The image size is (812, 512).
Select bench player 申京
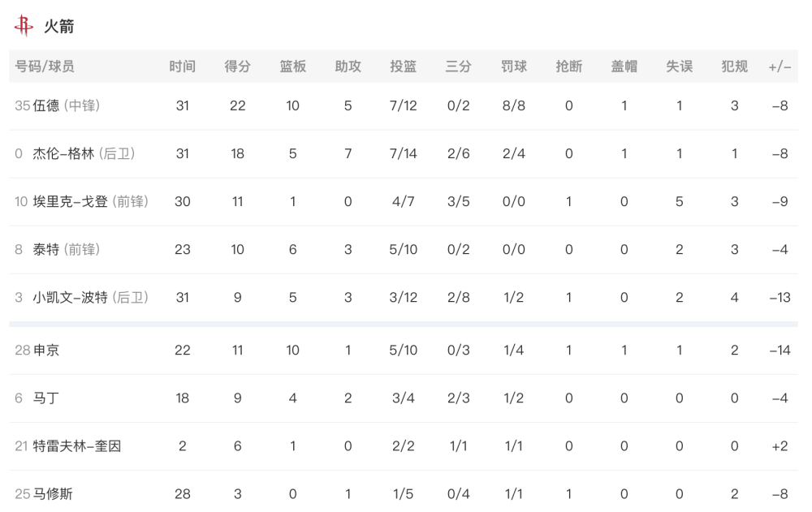(x=46, y=351)
